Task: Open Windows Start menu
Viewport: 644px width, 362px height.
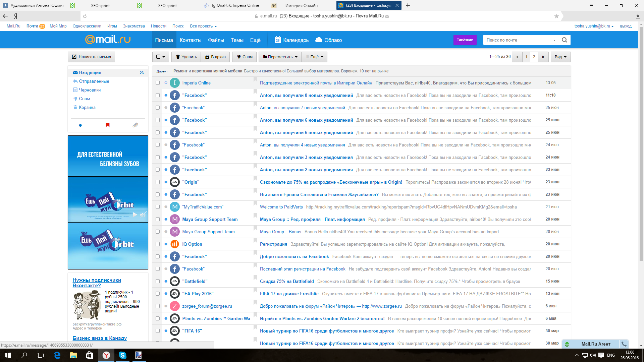Action: [x=8, y=355]
